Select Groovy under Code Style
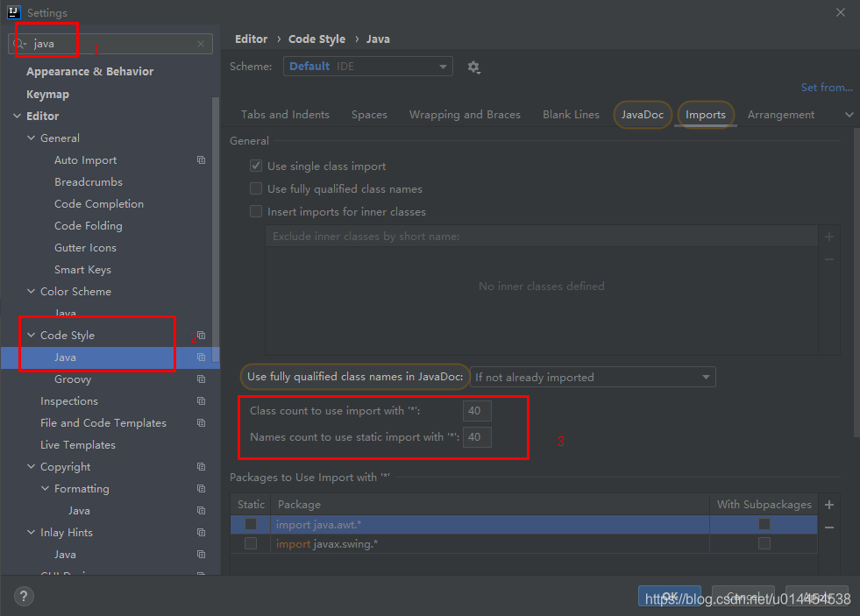The height and width of the screenshot is (616, 860). pos(73,379)
